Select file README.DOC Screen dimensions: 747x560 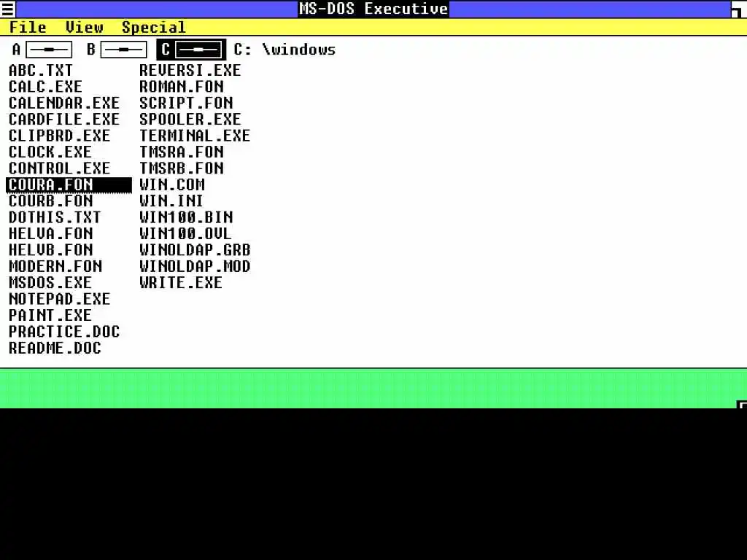click(55, 348)
